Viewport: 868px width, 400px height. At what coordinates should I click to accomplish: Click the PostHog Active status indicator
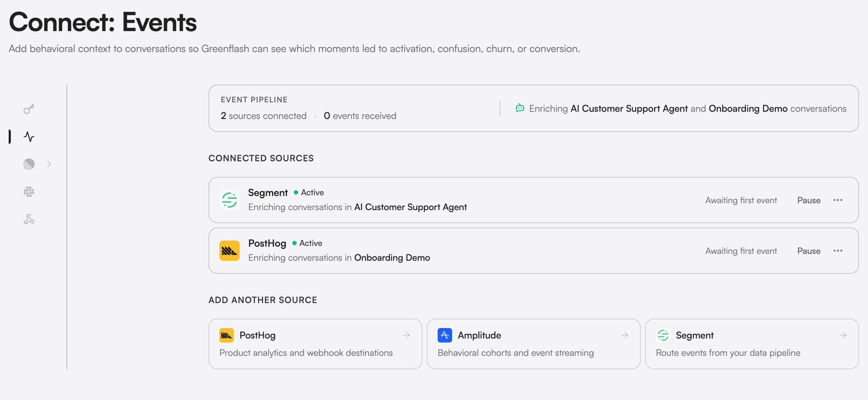307,243
